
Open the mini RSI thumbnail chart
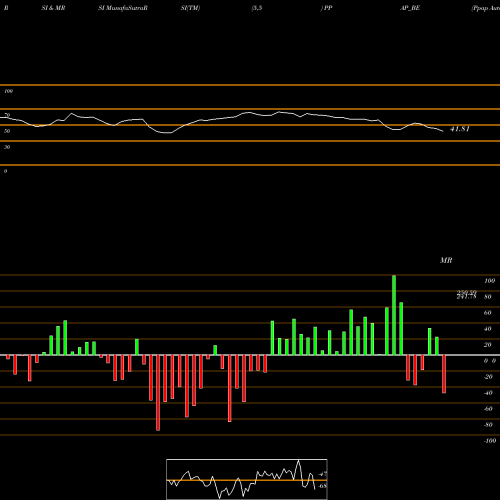click(x=247, y=479)
